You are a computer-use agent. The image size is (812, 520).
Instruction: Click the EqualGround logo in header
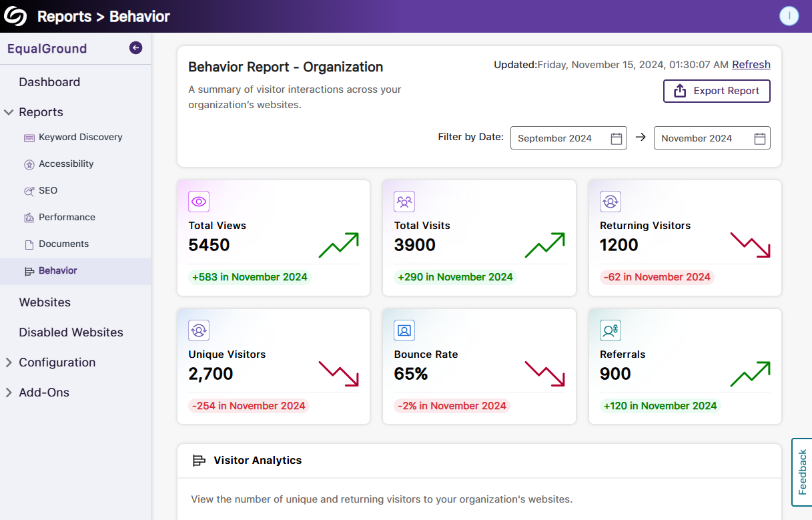point(15,16)
